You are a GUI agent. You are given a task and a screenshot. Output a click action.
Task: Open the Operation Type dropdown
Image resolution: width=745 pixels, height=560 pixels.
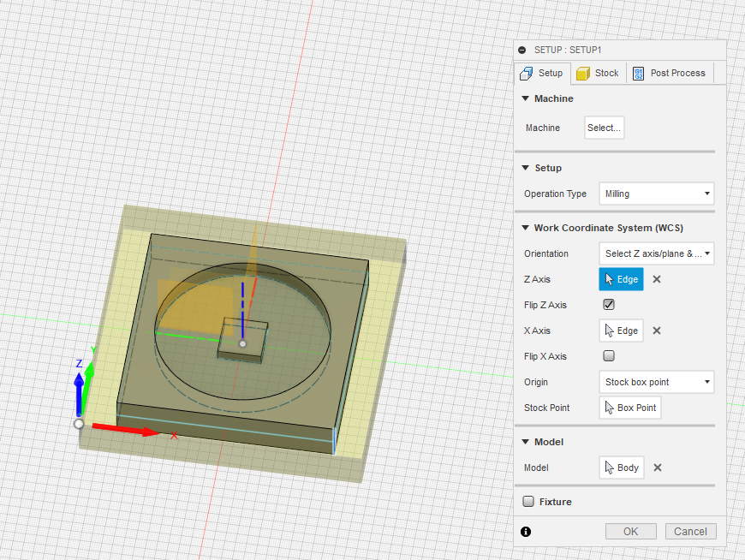(x=657, y=194)
